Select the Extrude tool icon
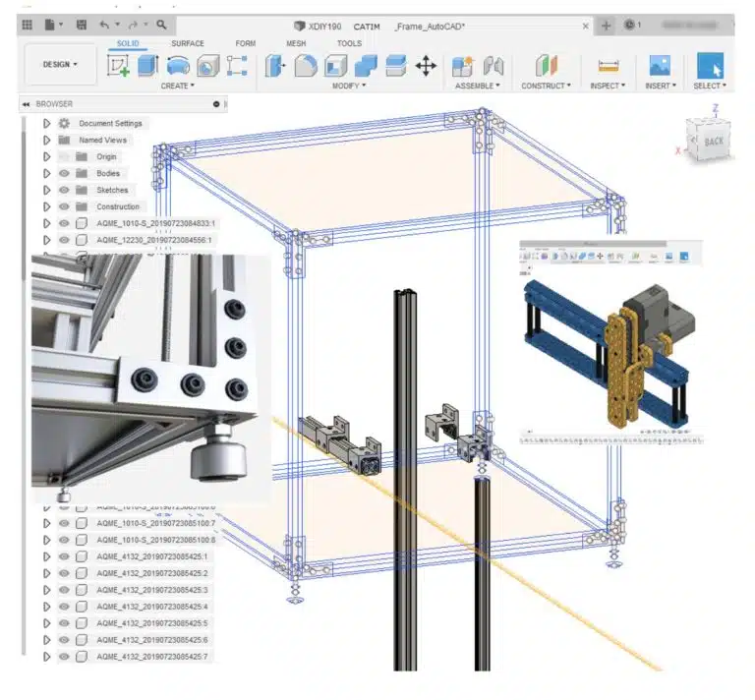This screenshot has width=755, height=700. coord(147,66)
